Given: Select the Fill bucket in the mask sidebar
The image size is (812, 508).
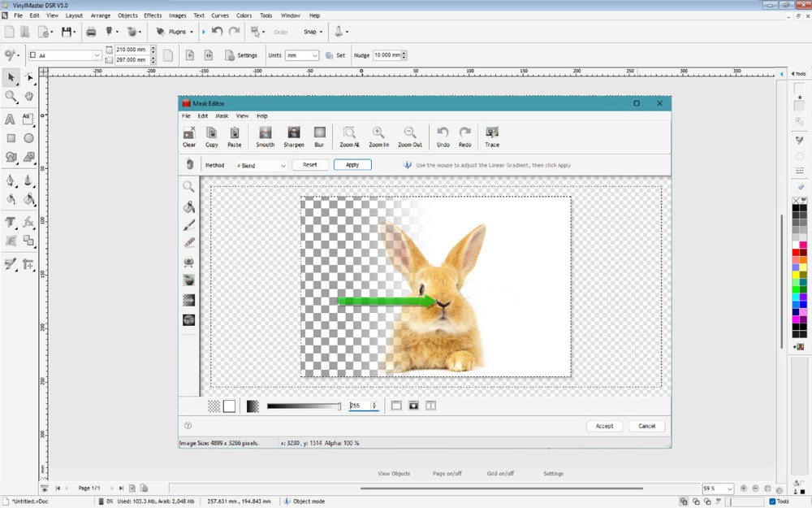Looking at the screenshot, I should [x=188, y=206].
